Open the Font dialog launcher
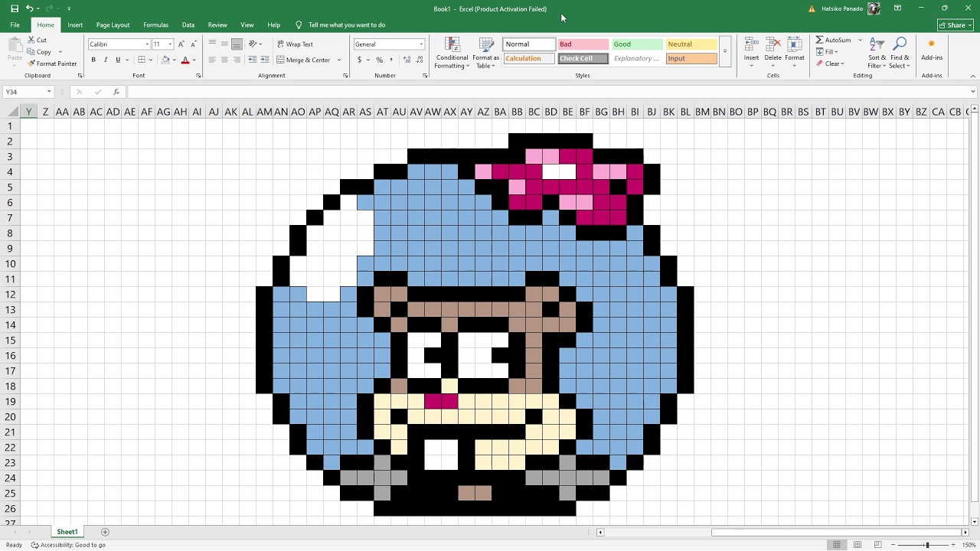Screen dimensions: 980x551 (198, 76)
